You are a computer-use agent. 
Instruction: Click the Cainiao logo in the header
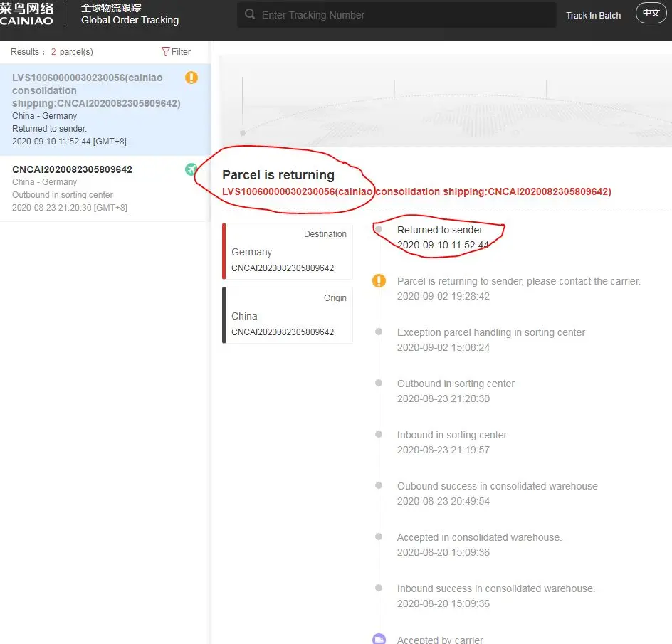[x=26, y=14]
